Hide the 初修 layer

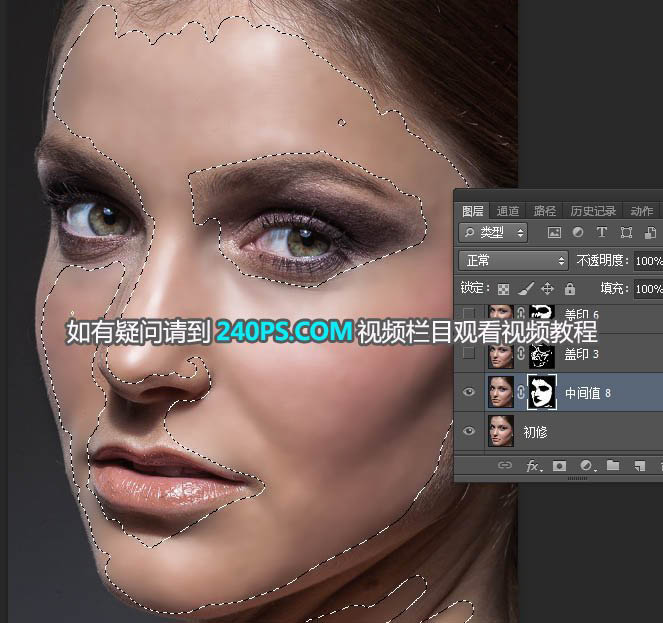coord(469,432)
